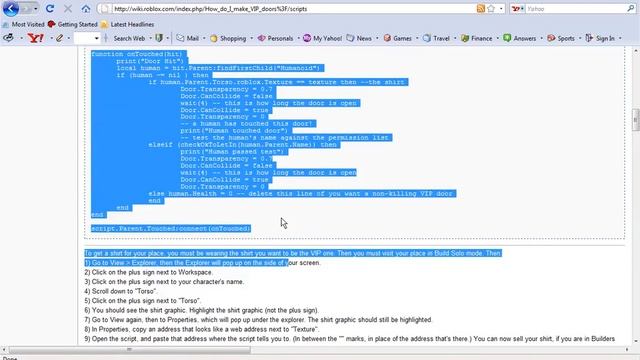Image resolution: width=640 pixels, height=360 pixels.
Task: Open the Yahoo toolbar search combo box
Action: tap(87, 38)
